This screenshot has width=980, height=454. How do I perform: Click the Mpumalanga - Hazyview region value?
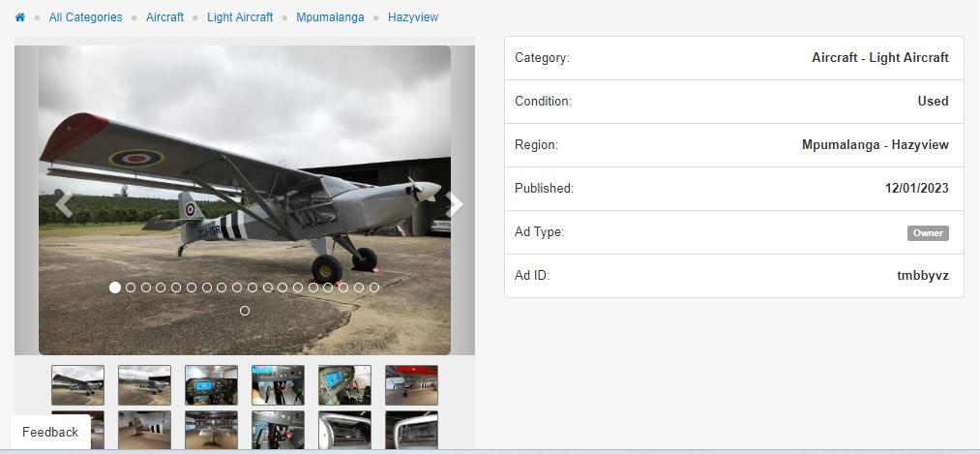tap(875, 145)
